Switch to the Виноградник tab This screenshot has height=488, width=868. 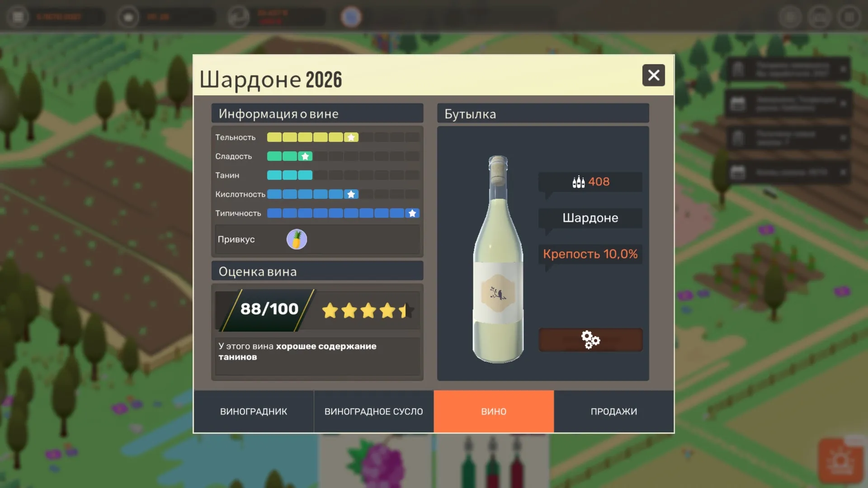click(254, 411)
